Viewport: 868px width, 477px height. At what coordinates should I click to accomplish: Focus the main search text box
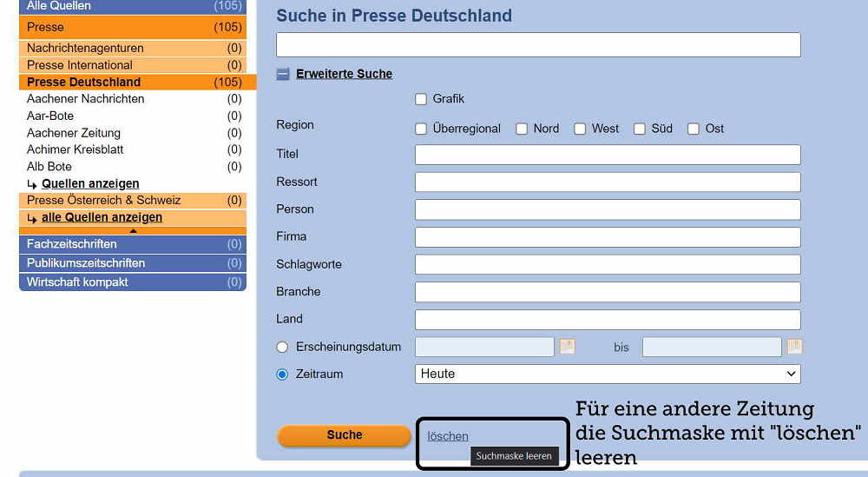tap(538, 45)
